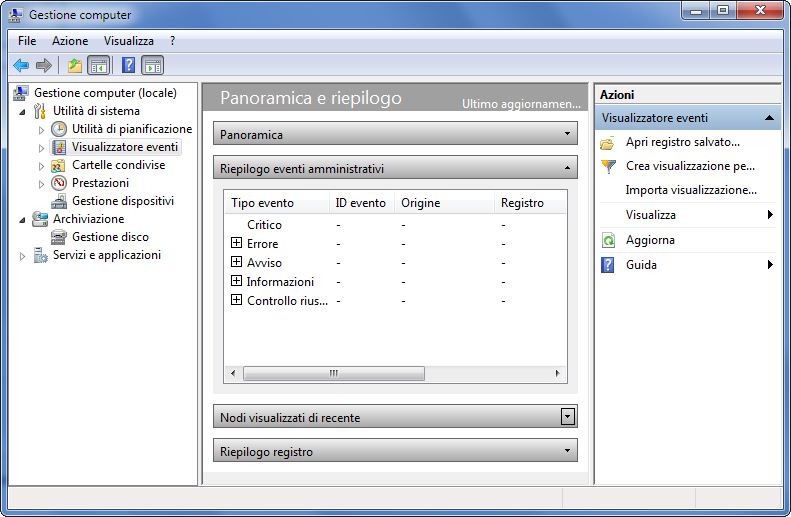Go back with the blue left arrow
Image resolution: width=791 pixels, height=517 pixels.
(21, 65)
